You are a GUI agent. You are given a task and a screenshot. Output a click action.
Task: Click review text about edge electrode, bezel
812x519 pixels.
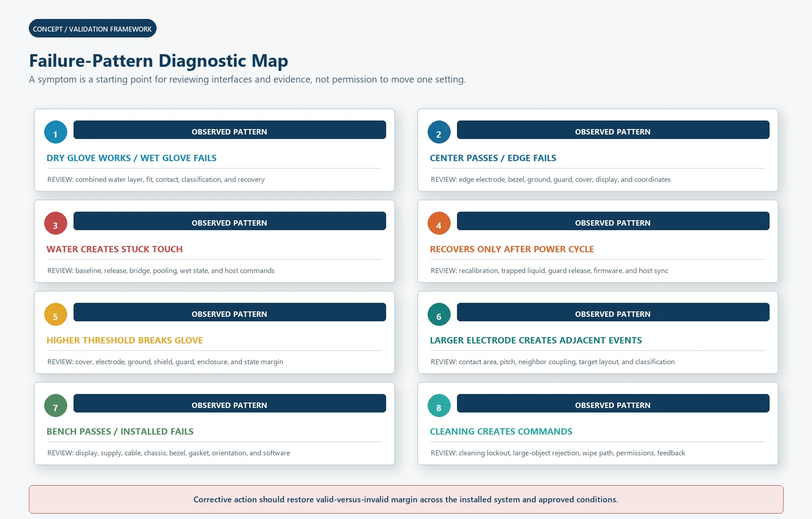coord(551,180)
